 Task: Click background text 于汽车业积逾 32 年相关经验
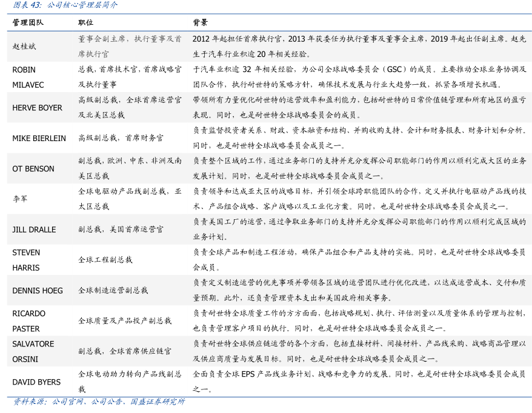(x=359, y=77)
